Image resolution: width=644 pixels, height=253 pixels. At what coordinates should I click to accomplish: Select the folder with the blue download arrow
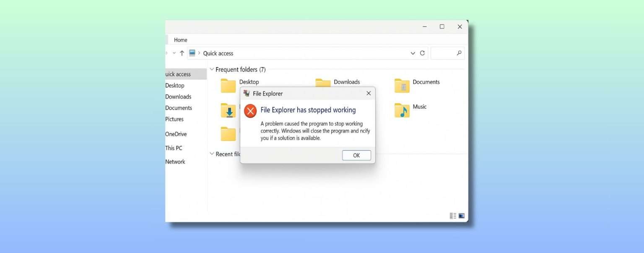click(228, 110)
